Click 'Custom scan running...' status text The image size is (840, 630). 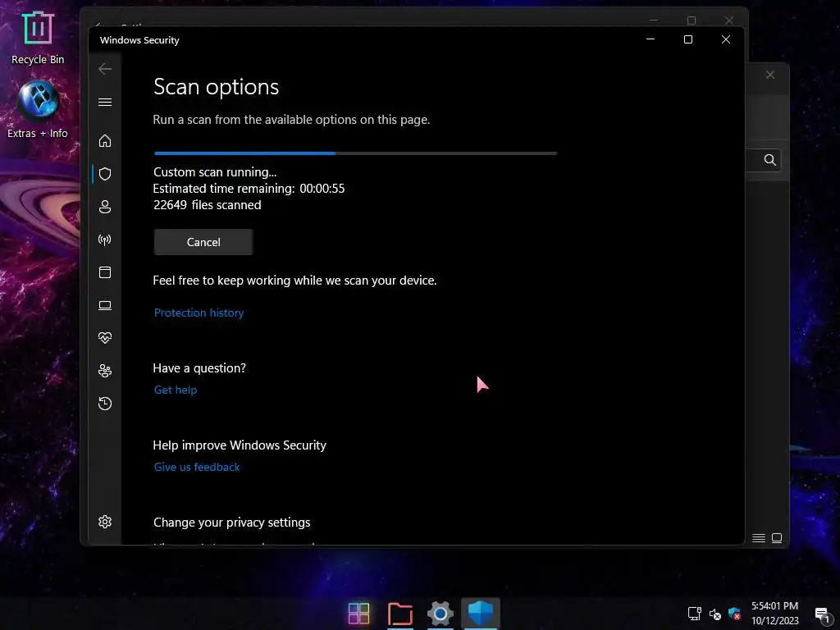(x=215, y=172)
